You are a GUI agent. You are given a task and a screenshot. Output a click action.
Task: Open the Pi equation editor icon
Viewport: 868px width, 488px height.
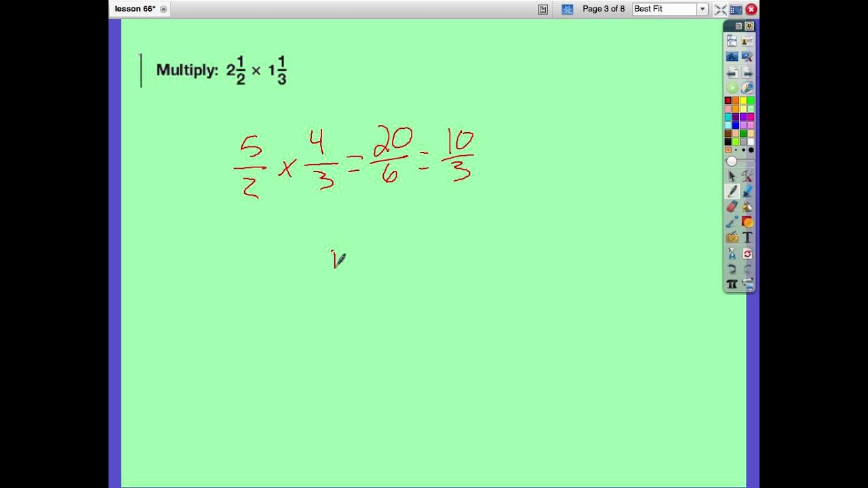click(732, 284)
